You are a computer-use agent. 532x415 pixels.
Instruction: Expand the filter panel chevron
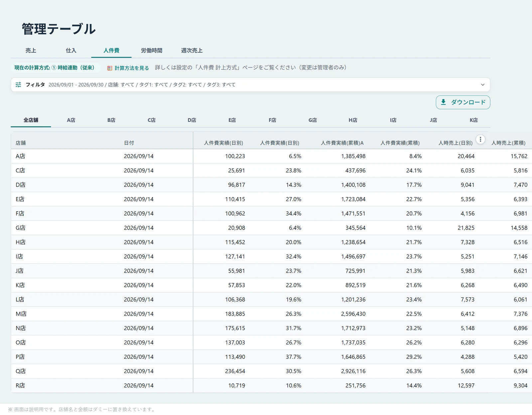pos(482,85)
